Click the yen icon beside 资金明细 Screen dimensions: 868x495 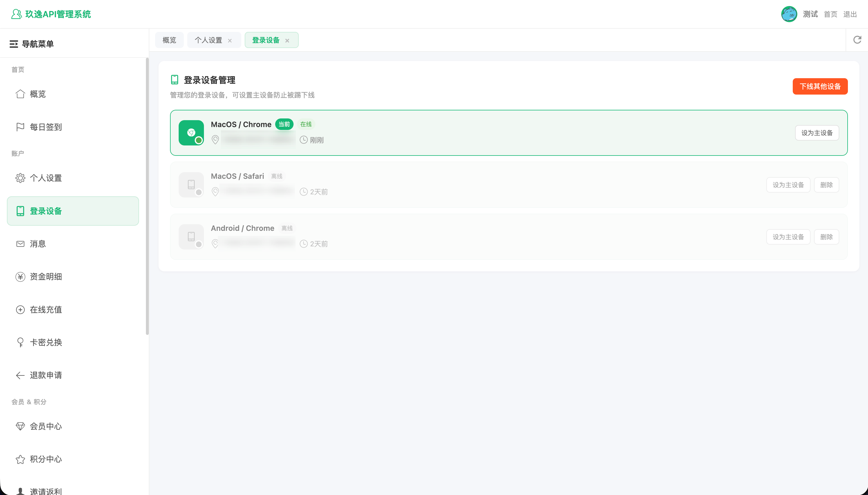[20, 277]
